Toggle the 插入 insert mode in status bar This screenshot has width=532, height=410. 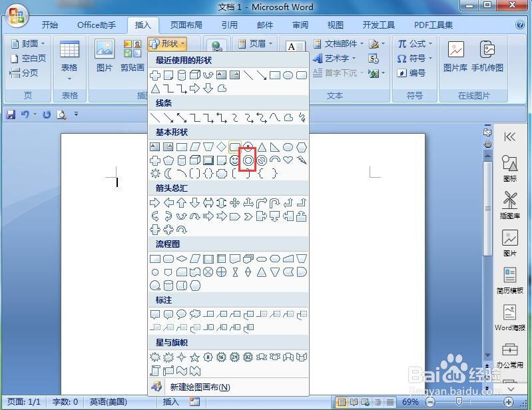(x=170, y=402)
